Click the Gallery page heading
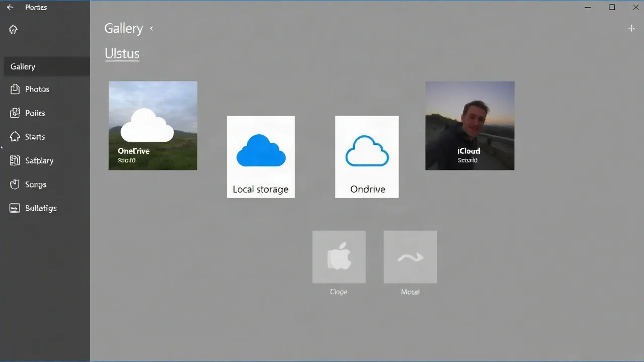Image resolution: width=644 pixels, height=362 pixels. click(x=124, y=29)
